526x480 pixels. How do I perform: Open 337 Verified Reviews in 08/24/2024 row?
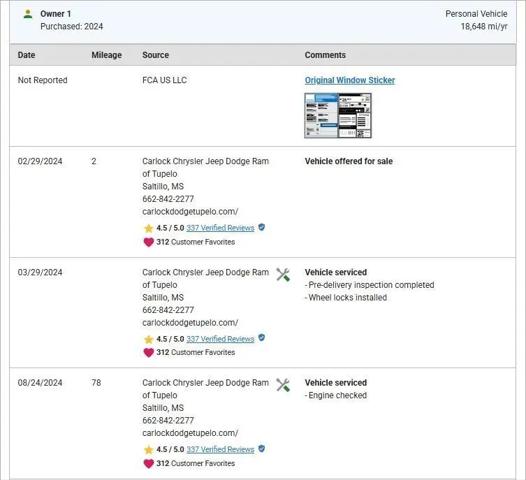[x=220, y=449]
